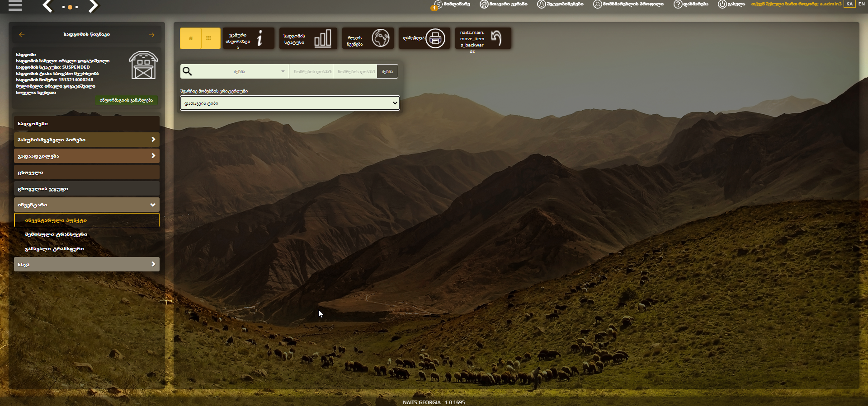Click the green view information button
This screenshot has width=868, height=406.
[x=126, y=100]
